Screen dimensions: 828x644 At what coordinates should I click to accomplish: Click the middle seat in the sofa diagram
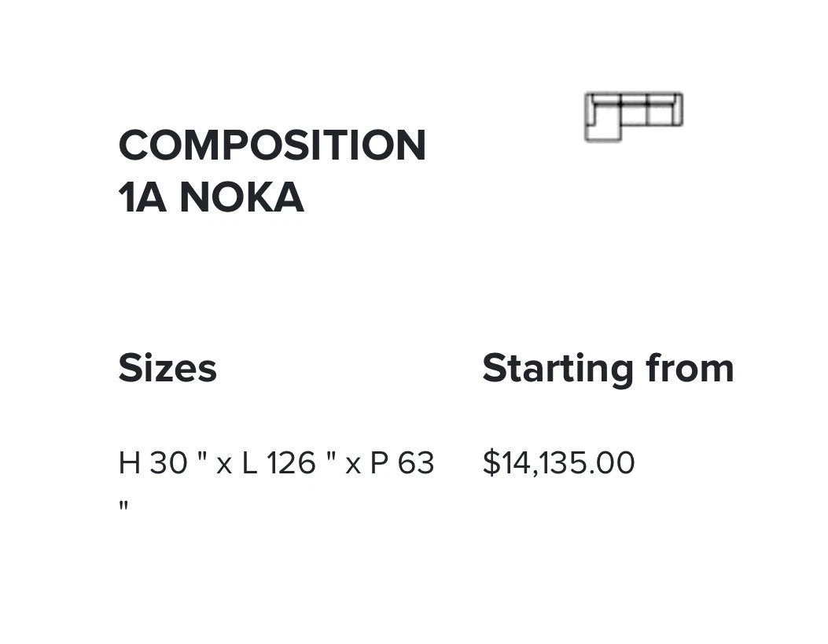(634, 115)
